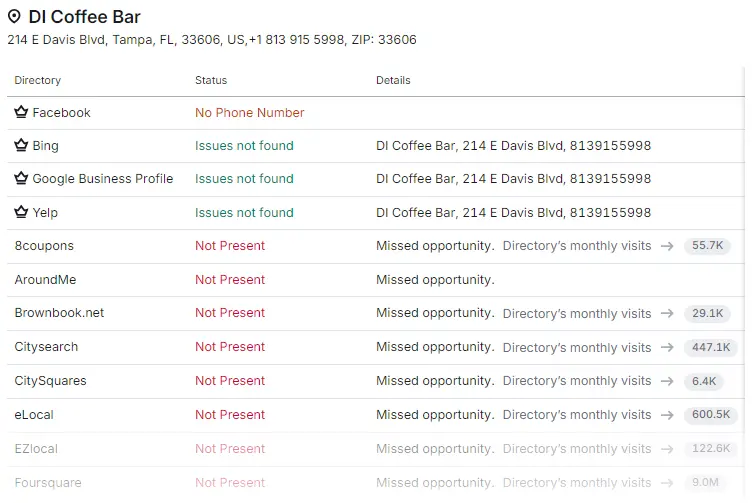753x503 pixels.
Task: Click the Details column header
Action: pyautogui.click(x=393, y=80)
